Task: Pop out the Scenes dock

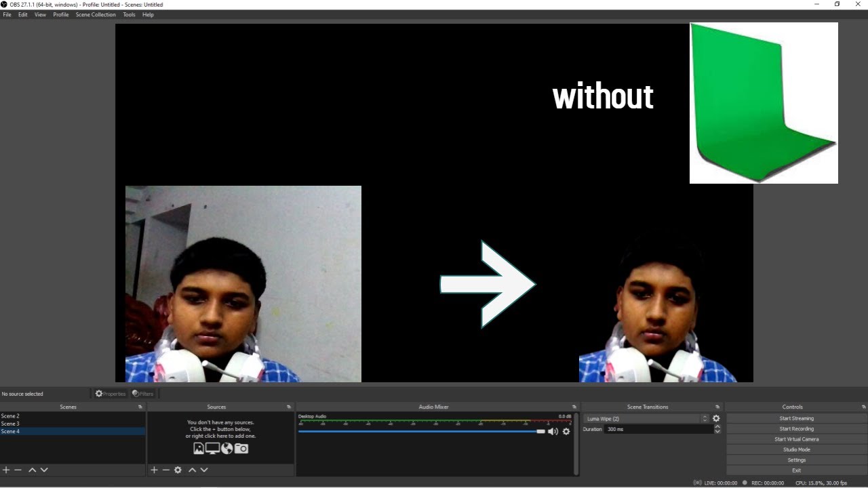Action: pyautogui.click(x=140, y=407)
